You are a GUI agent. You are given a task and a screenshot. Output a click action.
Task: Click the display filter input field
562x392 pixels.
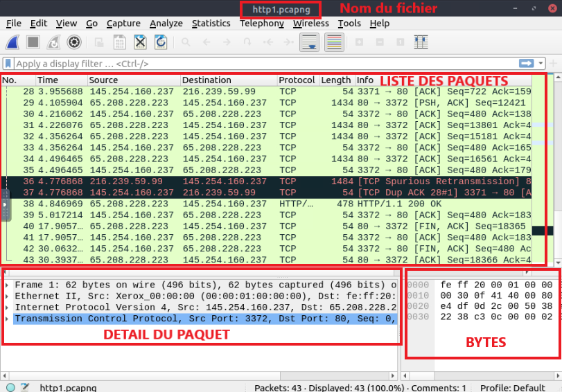[265, 64]
